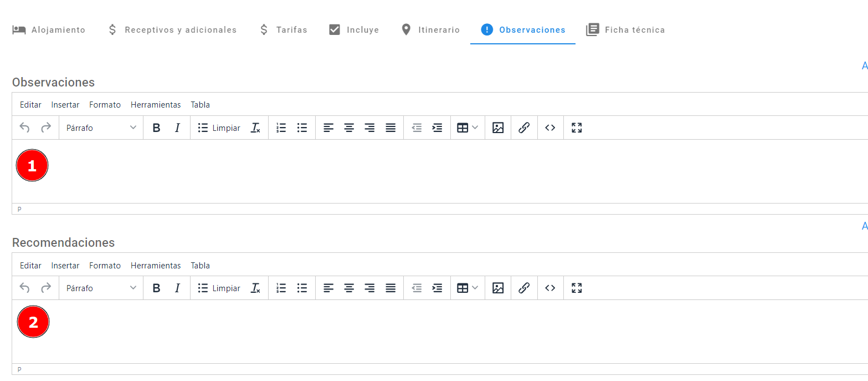Align text right in Observaciones editor

point(369,128)
